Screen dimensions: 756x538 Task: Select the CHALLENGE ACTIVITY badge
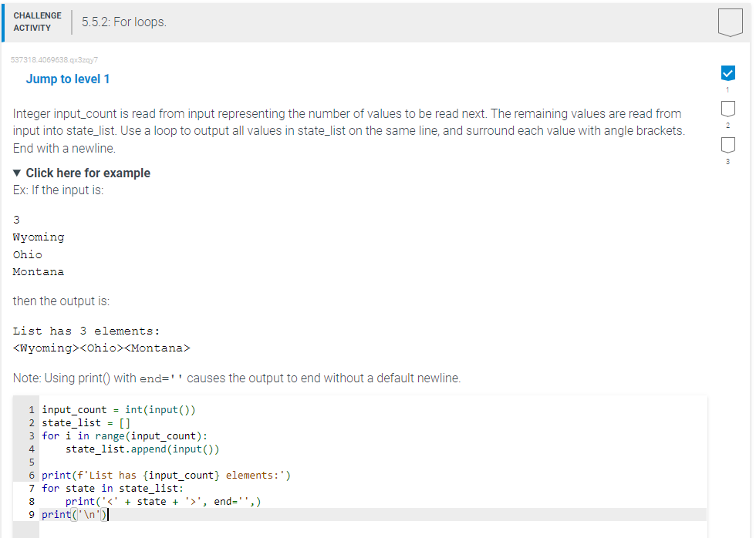(x=37, y=21)
